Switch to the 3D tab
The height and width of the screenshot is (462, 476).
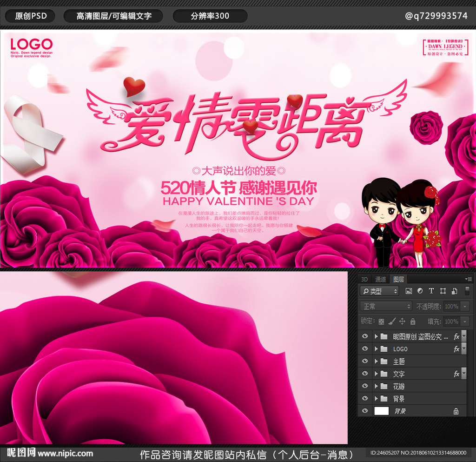tap(364, 279)
